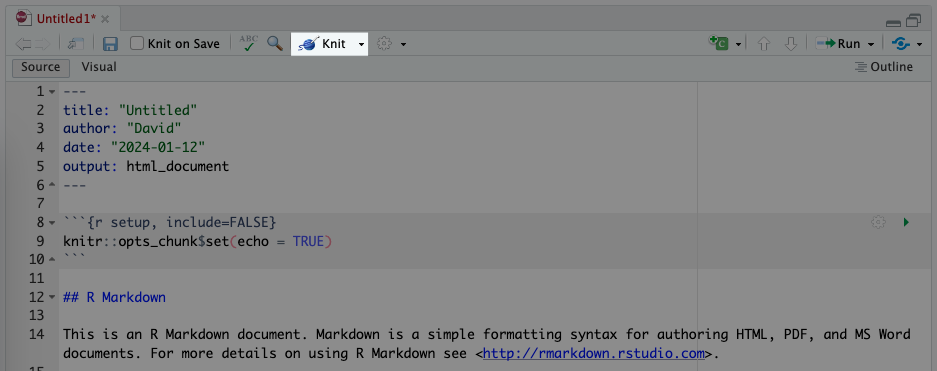Enable the Knit on Save checkbox

point(137,44)
